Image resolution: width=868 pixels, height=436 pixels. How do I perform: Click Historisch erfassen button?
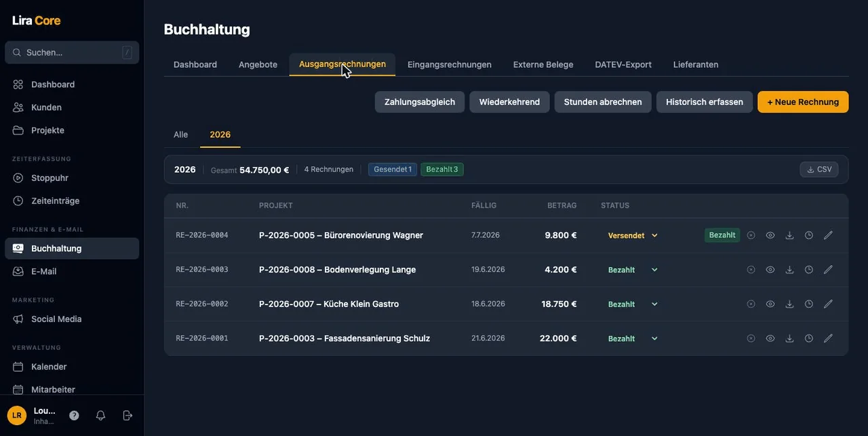[705, 102]
